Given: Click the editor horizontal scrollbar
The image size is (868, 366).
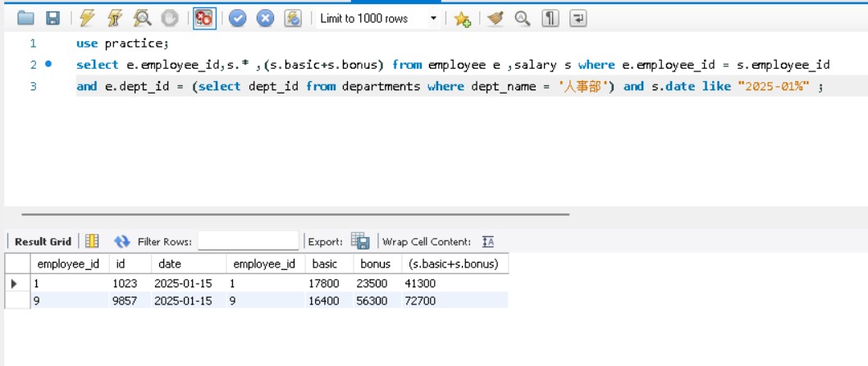Looking at the screenshot, I should [x=295, y=213].
